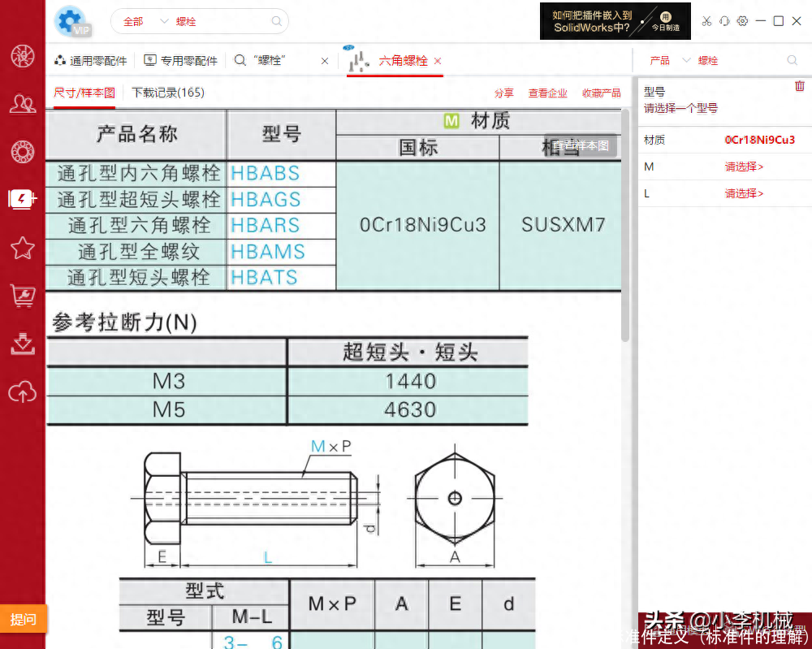Click the settings gear in title bar

(742, 20)
